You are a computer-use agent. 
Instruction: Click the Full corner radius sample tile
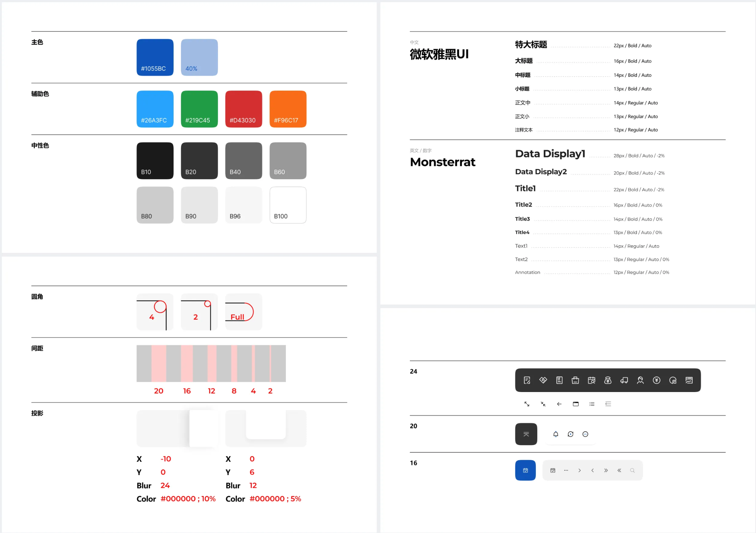point(244,312)
